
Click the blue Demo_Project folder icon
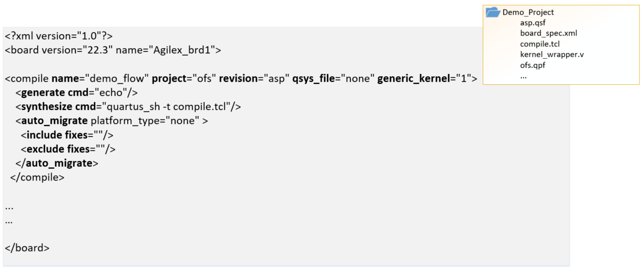point(493,13)
